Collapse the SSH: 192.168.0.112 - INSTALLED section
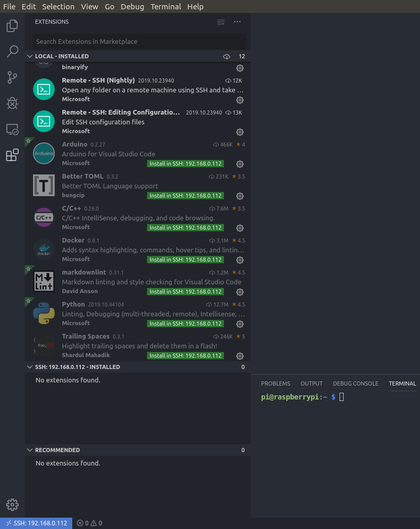Screen dimensions: 420x529 coord(30,367)
